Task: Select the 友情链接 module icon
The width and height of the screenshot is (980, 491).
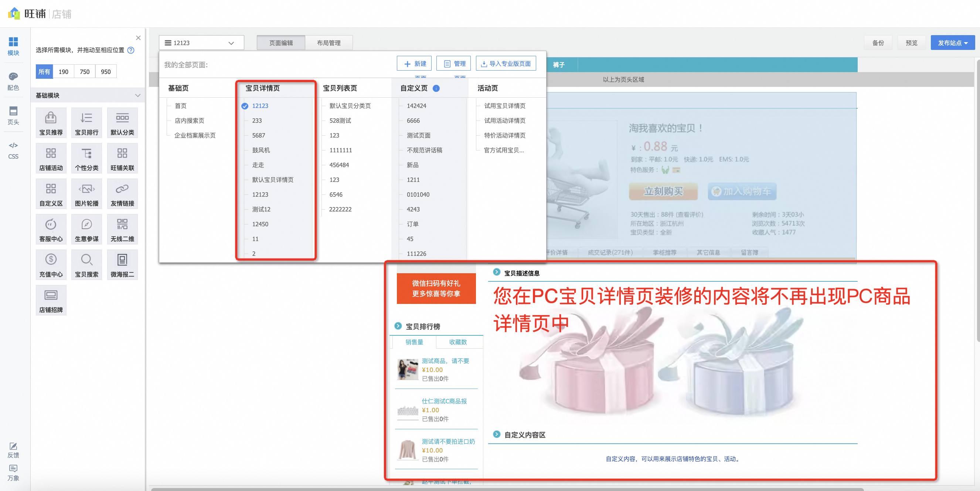Action: pyautogui.click(x=122, y=194)
